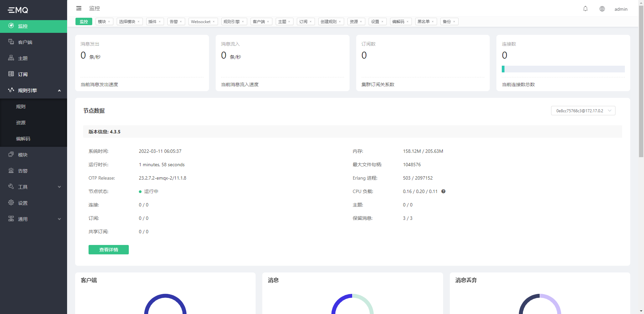Open 资源 sidebar submenu item

34,123
